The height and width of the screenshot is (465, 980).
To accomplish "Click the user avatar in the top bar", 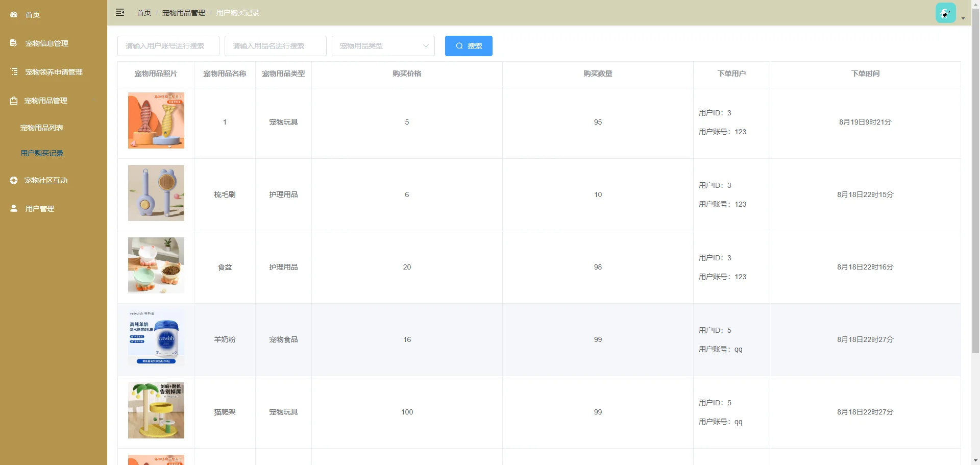I will pos(945,13).
